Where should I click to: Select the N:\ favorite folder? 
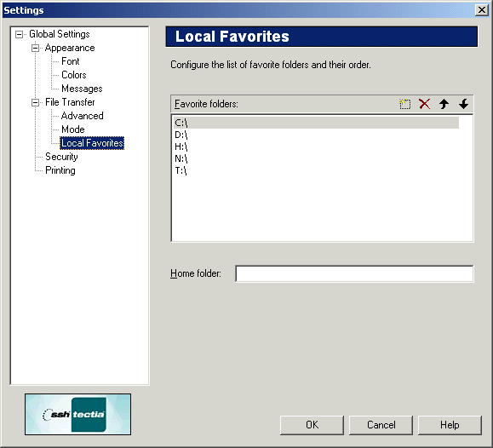tap(316, 158)
